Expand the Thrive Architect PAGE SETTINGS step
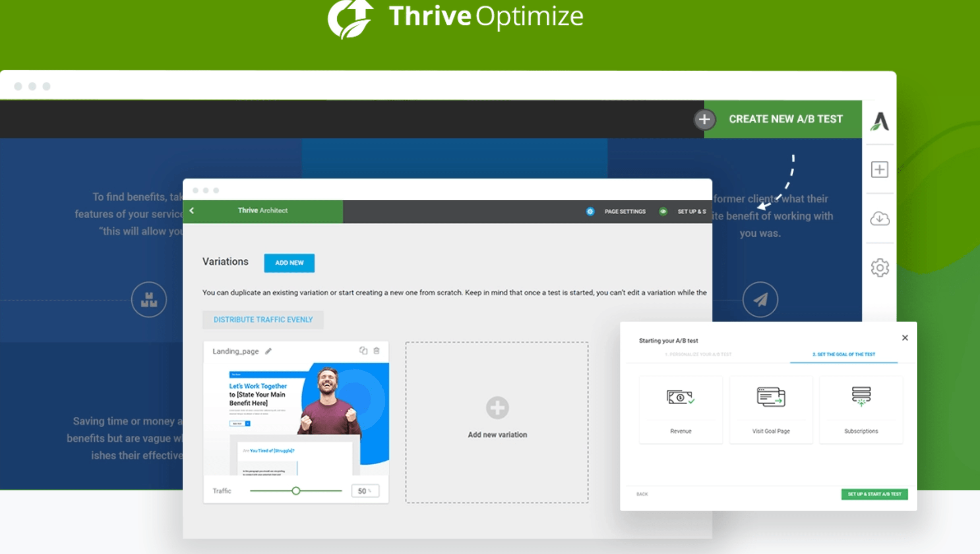 click(x=616, y=211)
